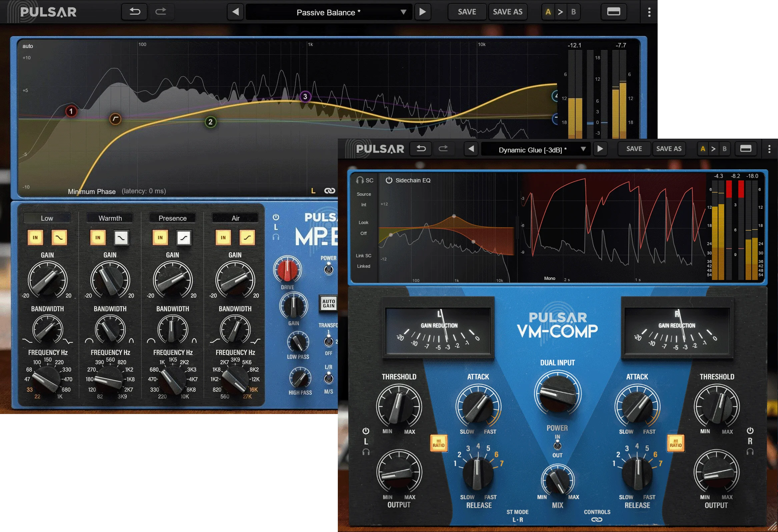The image size is (778, 532).
Task: Open three-dot menu in MP-EQ window
Action: point(649,12)
